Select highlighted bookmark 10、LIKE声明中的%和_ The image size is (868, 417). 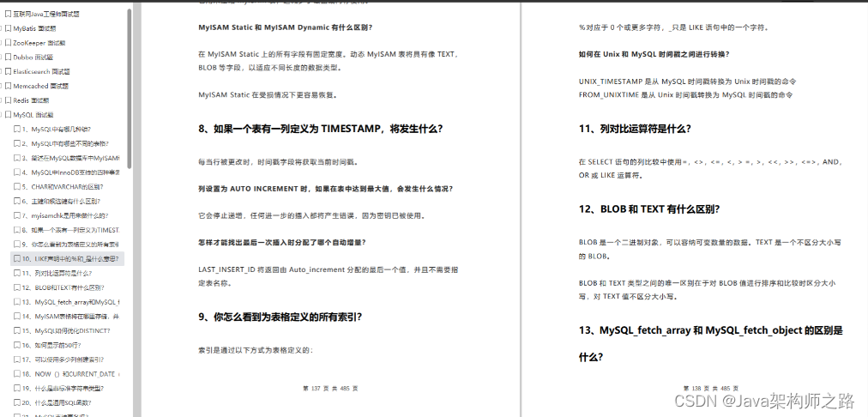67,258
